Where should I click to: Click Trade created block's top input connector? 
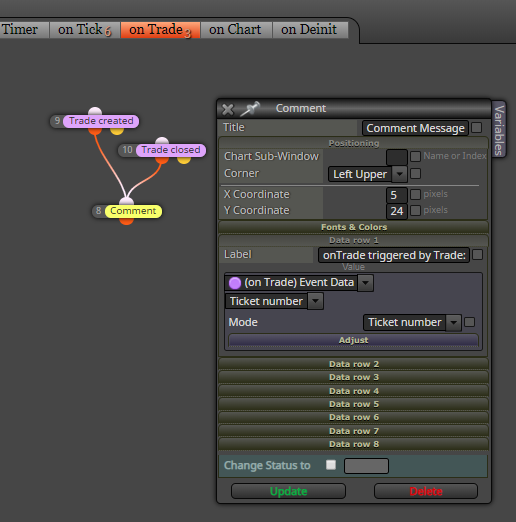pyautogui.click(x=95, y=111)
